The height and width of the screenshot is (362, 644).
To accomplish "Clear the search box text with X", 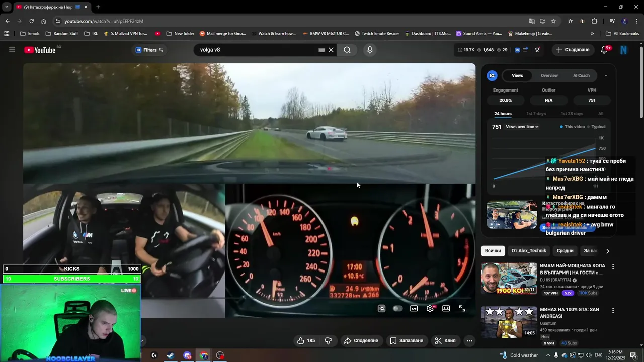I will [x=331, y=50].
